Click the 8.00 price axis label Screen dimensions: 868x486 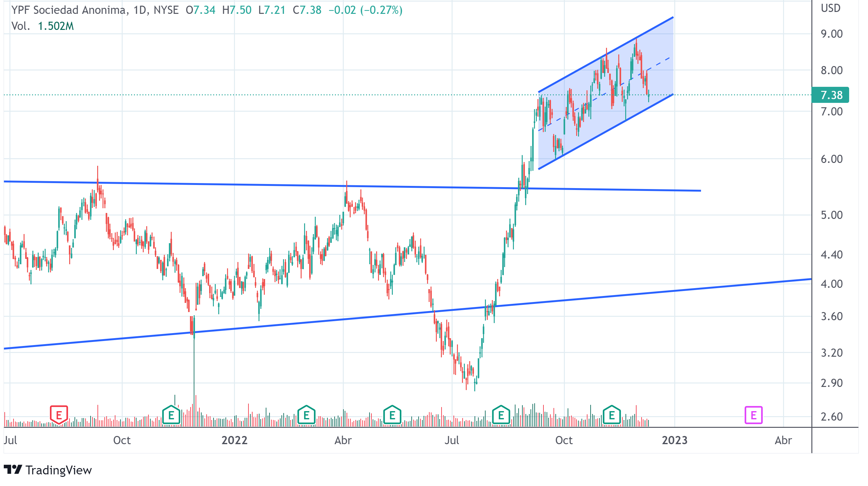(x=832, y=70)
